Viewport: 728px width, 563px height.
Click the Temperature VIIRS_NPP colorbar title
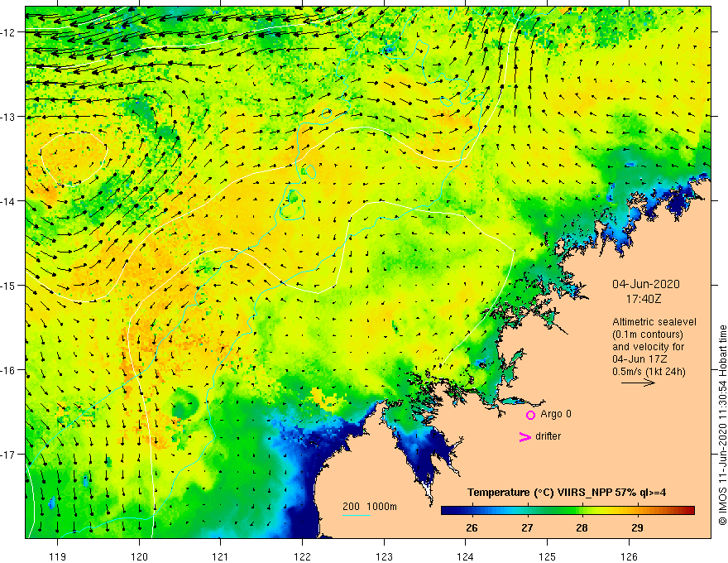(x=567, y=493)
